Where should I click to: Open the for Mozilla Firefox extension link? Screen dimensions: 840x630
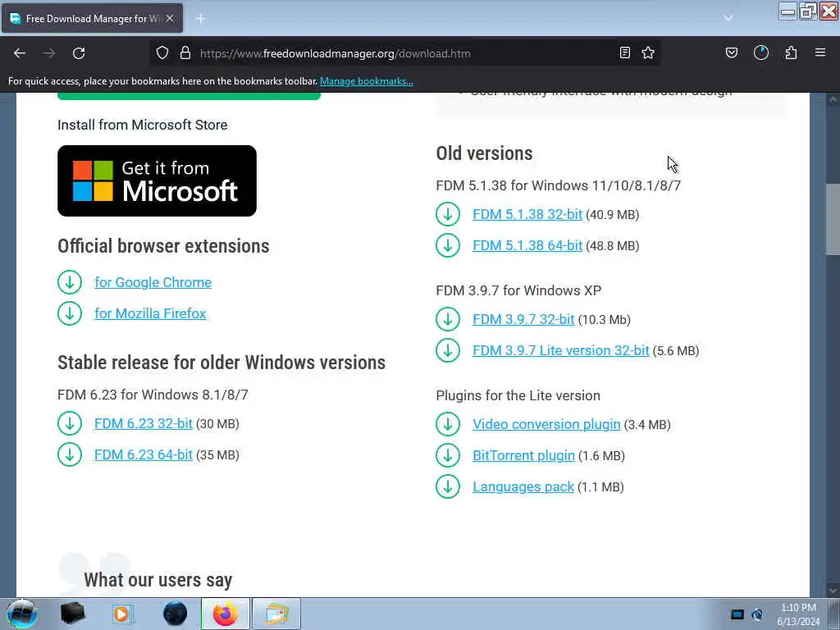pos(150,313)
